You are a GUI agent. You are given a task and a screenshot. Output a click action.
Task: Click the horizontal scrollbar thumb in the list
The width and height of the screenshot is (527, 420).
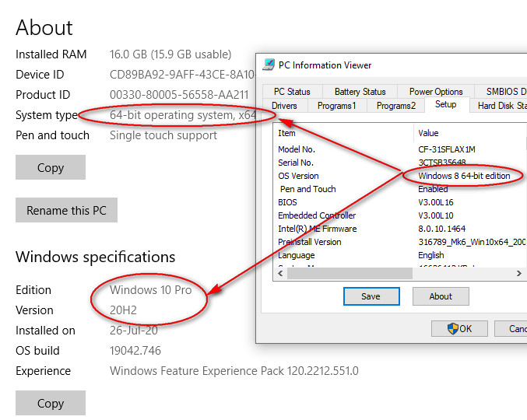350,273
